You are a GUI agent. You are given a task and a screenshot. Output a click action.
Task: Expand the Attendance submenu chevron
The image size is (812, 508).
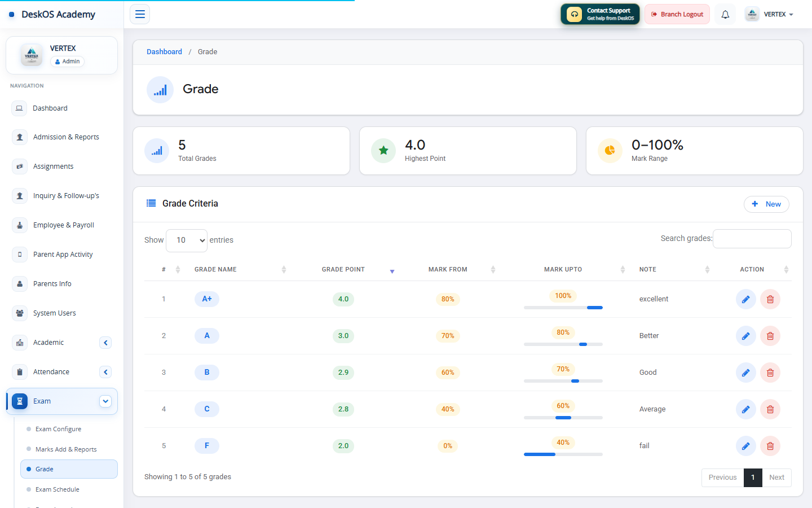coord(105,372)
